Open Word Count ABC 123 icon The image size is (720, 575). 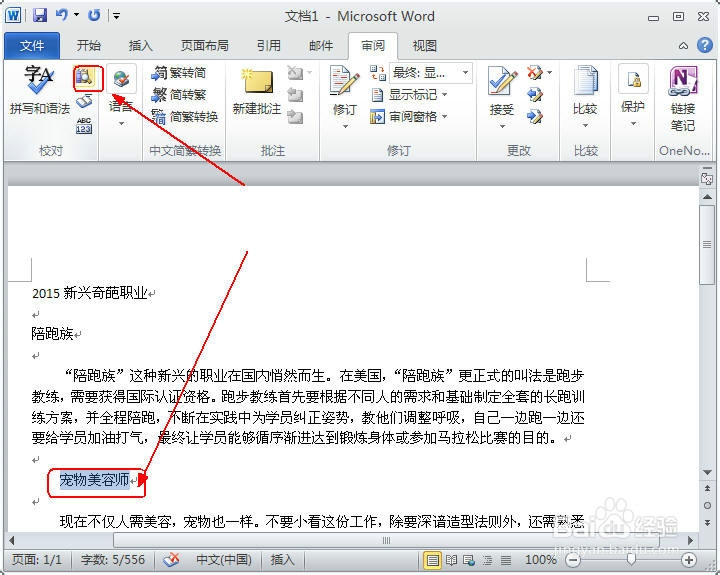84,125
